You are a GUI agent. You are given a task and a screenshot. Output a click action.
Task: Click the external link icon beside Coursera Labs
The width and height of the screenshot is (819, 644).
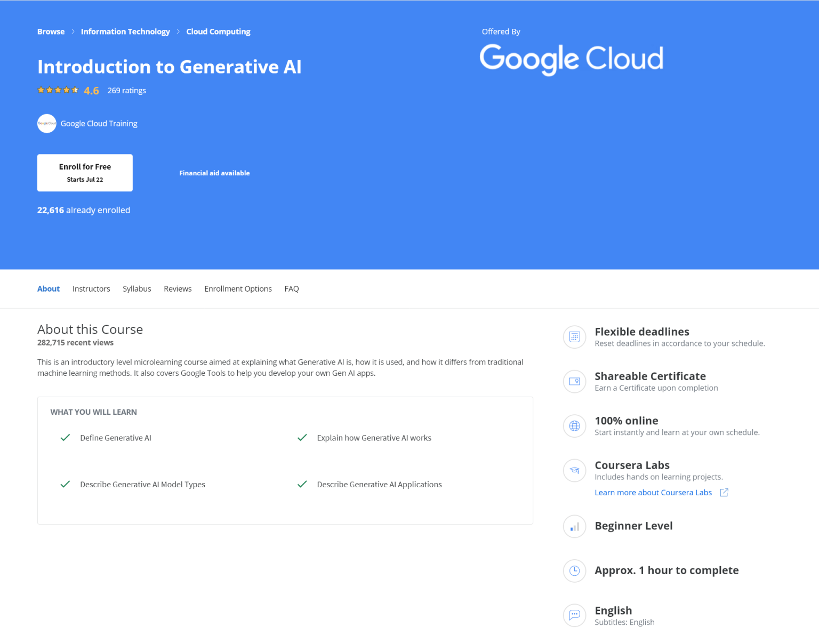[x=724, y=493]
